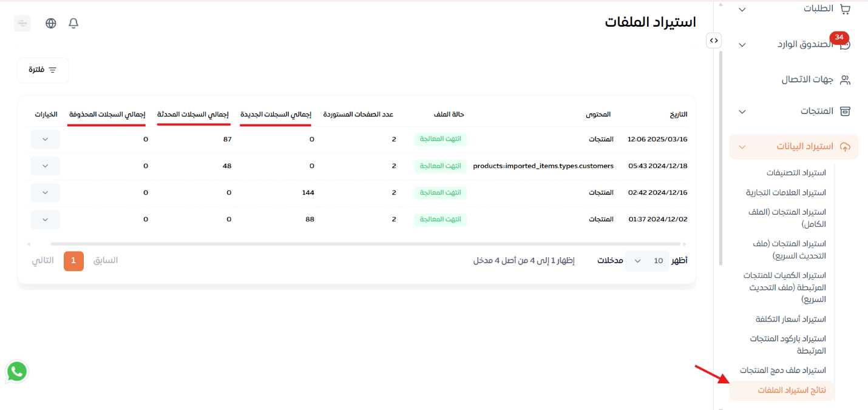
Task: Open the user profile avatar
Action: (22, 23)
